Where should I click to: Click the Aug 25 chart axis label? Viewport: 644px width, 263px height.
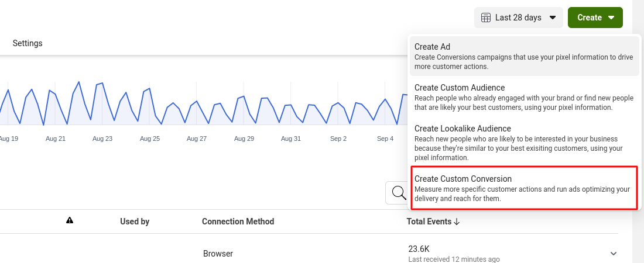(x=150, y=139)
